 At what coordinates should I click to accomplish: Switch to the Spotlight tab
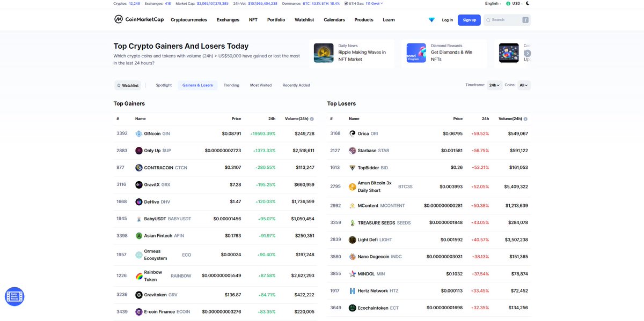pos(164,85)
